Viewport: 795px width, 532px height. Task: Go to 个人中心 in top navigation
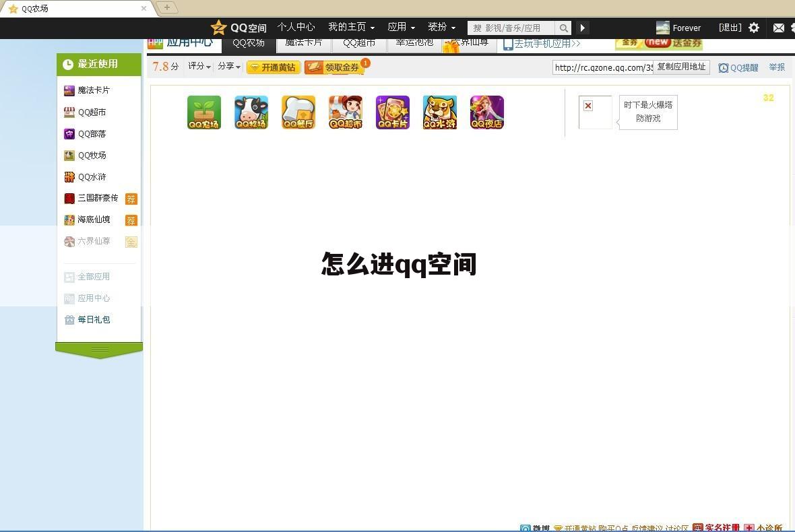296,28
